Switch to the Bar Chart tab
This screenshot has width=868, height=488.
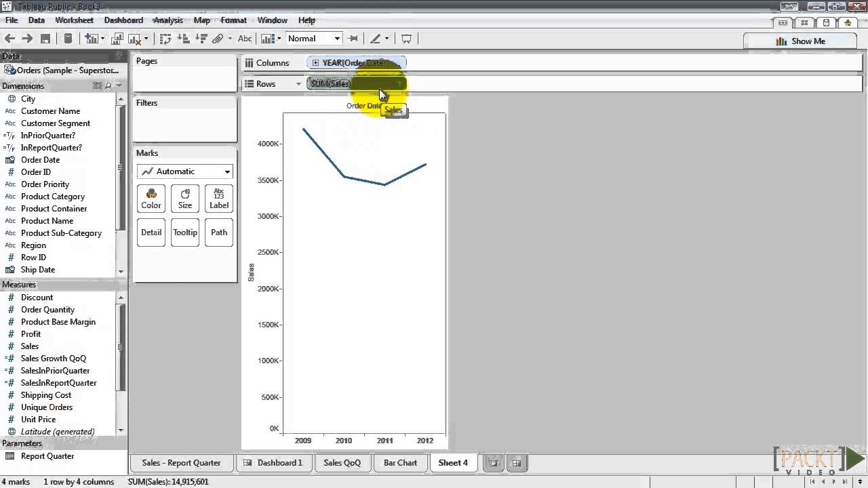(x=400, y=463)
